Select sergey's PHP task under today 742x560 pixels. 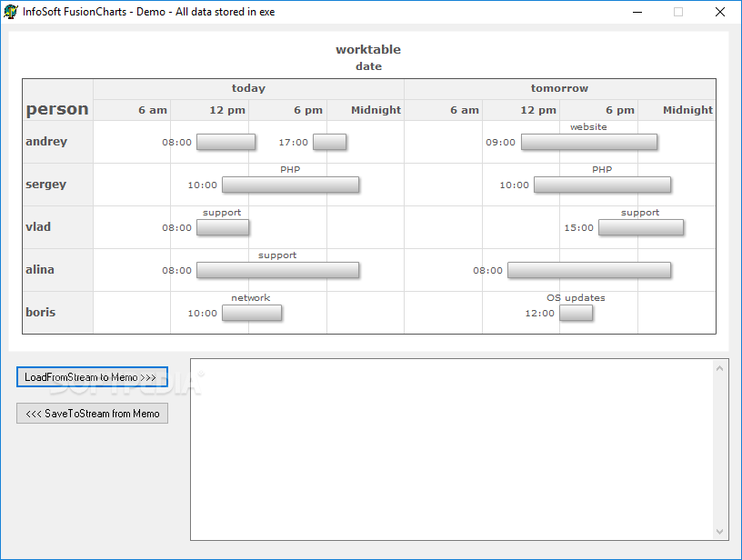click(x=290, y=185)
